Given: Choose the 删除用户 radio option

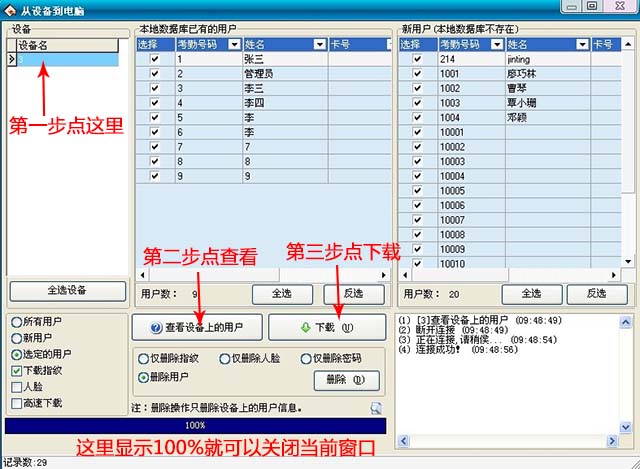Looking at the screenshot, I should 143,378.
